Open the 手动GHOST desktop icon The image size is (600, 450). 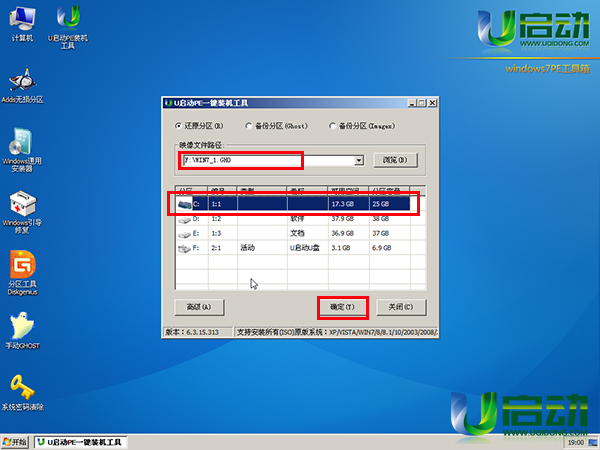point(22,331)
